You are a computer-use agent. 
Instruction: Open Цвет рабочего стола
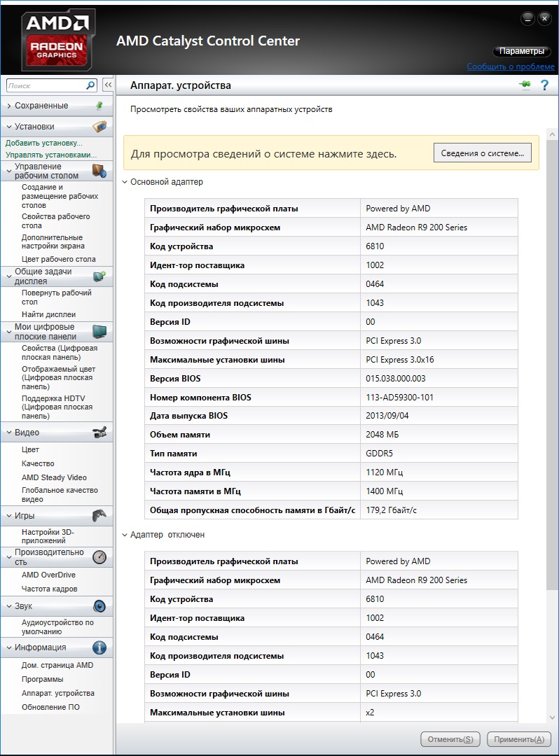[58, 259]
